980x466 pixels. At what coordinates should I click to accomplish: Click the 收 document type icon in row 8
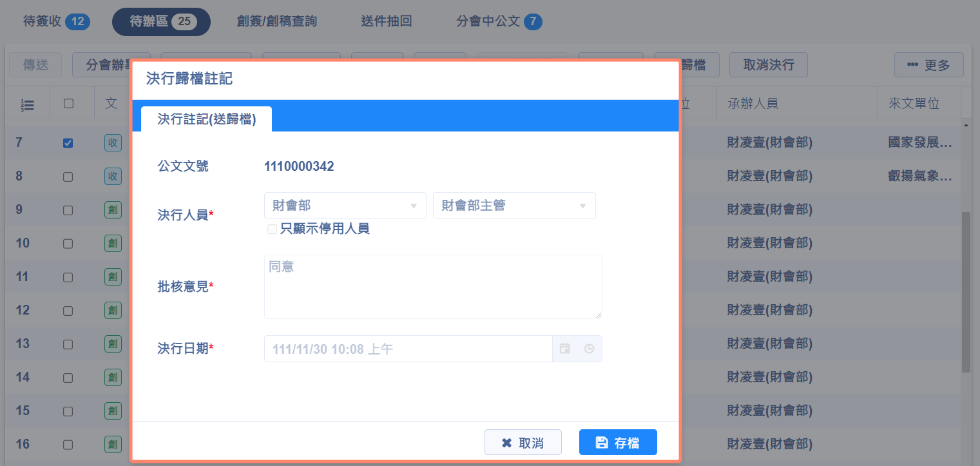pyautogui.click(x=113, y=176)
